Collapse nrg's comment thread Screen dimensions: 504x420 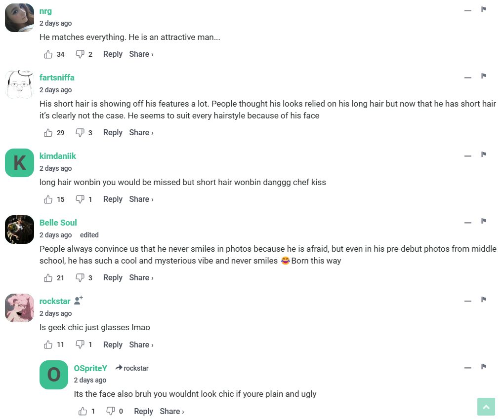click(467, 10)
